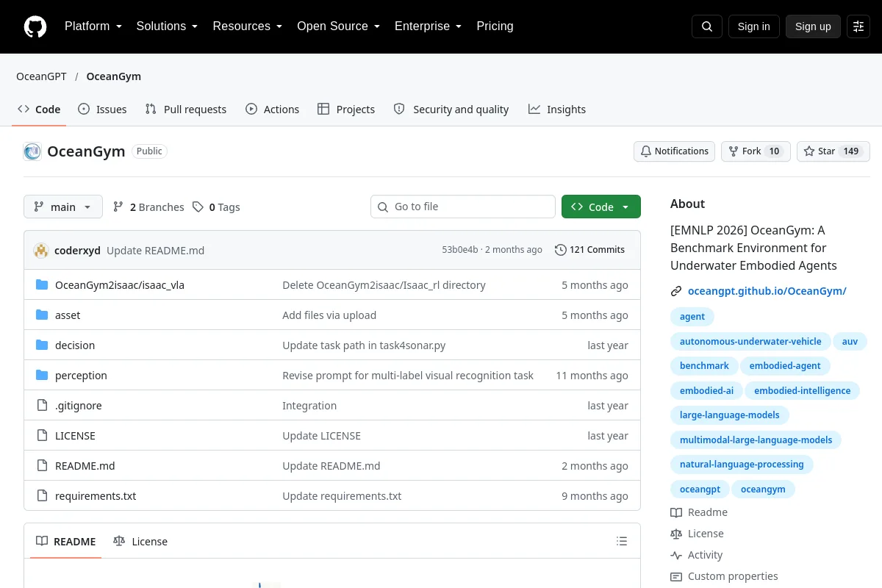Click the file icon next to .gitignore
The height and width of the screenshot is (588, 882).
click(42, 406)
